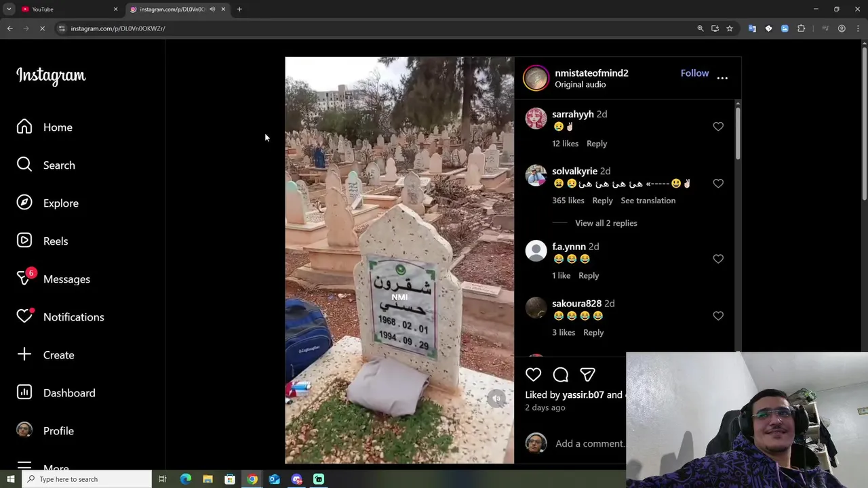Screen dimensions: 868x488
Task: Expand View all 2 replies
Action: 606,223
